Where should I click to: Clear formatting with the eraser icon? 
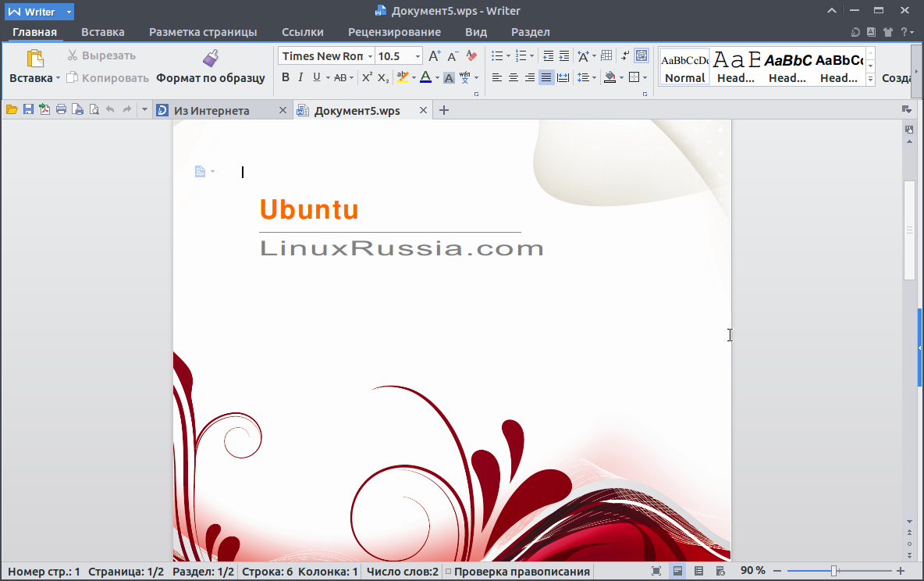click(471, 56)
